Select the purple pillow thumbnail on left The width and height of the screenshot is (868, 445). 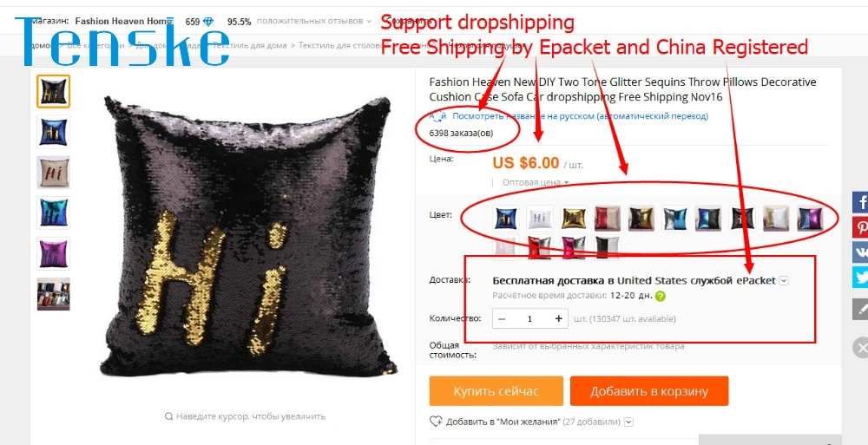coord(53,253)
